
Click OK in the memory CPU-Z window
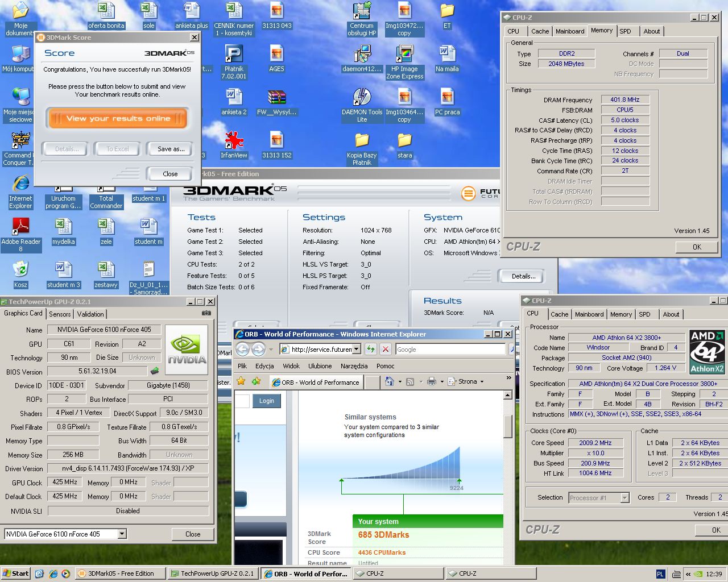[697, 247]
